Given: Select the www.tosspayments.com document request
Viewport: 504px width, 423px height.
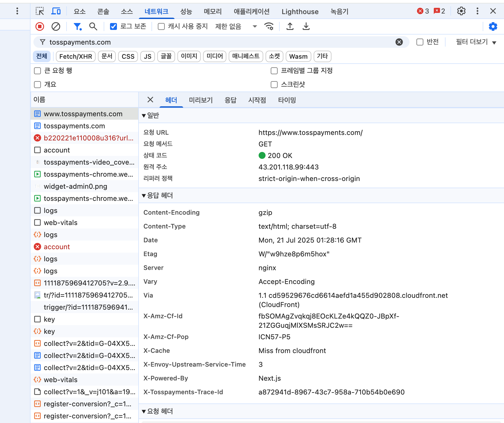Looking at the screenshot, I should 84,114.
